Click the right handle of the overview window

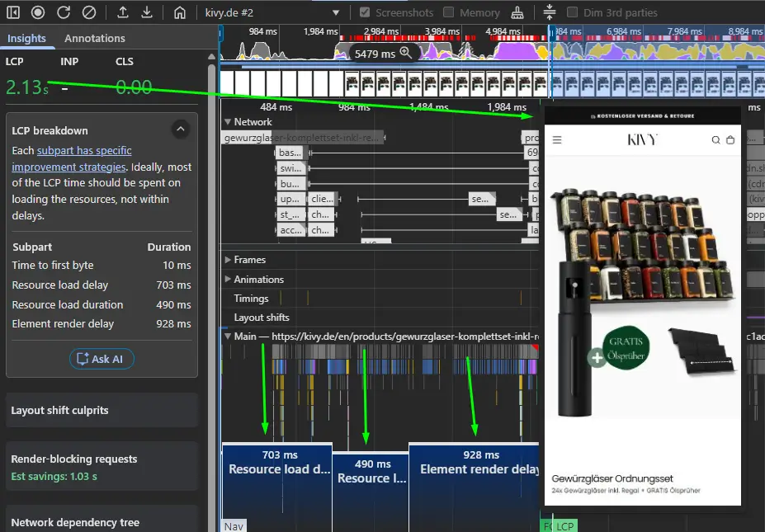click(x=552, y=34)
